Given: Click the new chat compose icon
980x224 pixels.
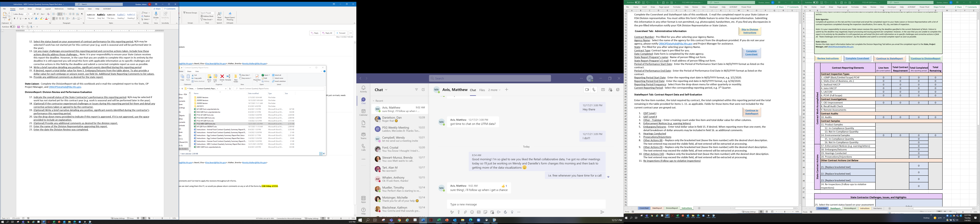Looking at the screenshot, I should click(x=423, y=90).
